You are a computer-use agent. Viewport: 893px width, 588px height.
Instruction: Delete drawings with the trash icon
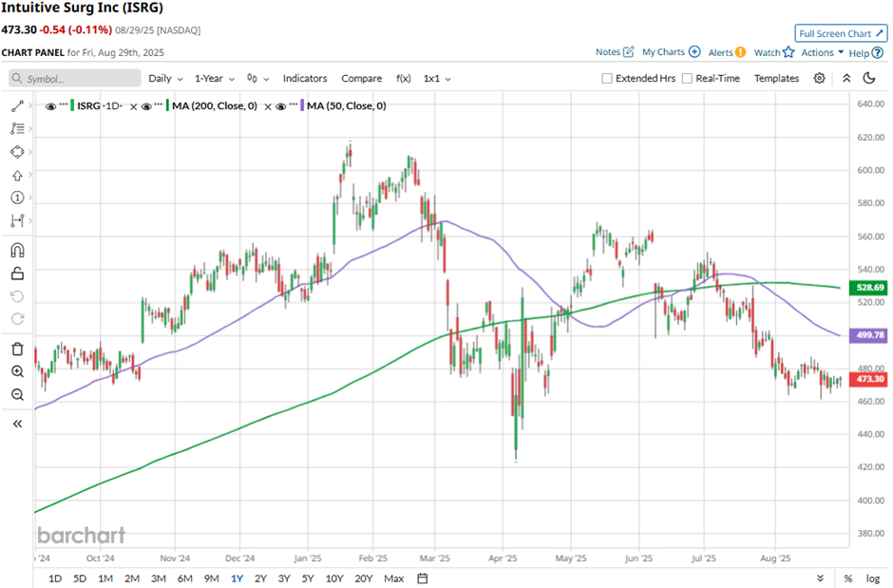[17, 349]
